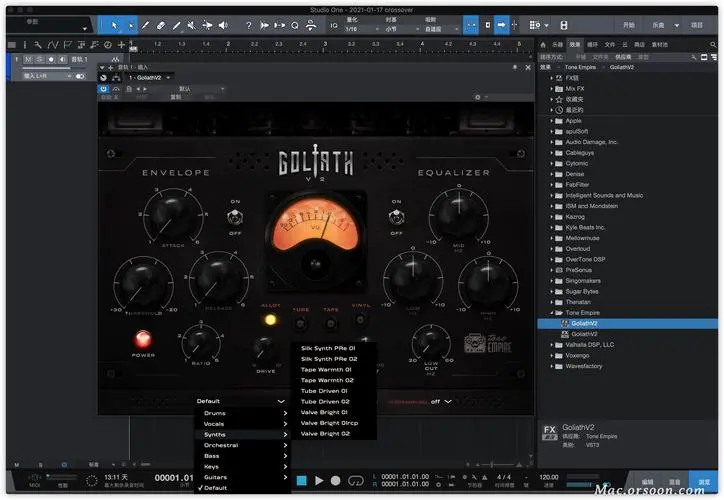Click the Play transport button
724x500 pixels.
(319, 481)
